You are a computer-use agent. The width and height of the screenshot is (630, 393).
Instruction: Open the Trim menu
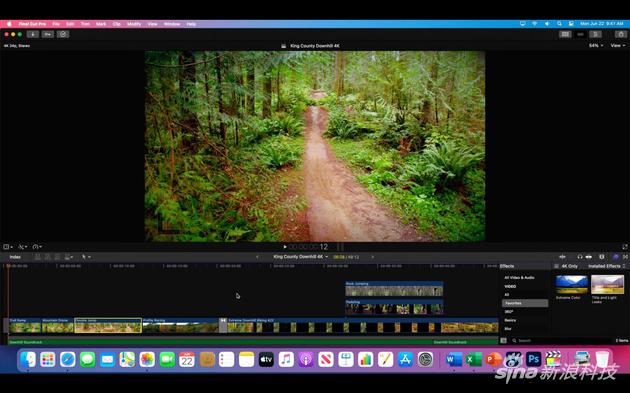coord(85,24)
